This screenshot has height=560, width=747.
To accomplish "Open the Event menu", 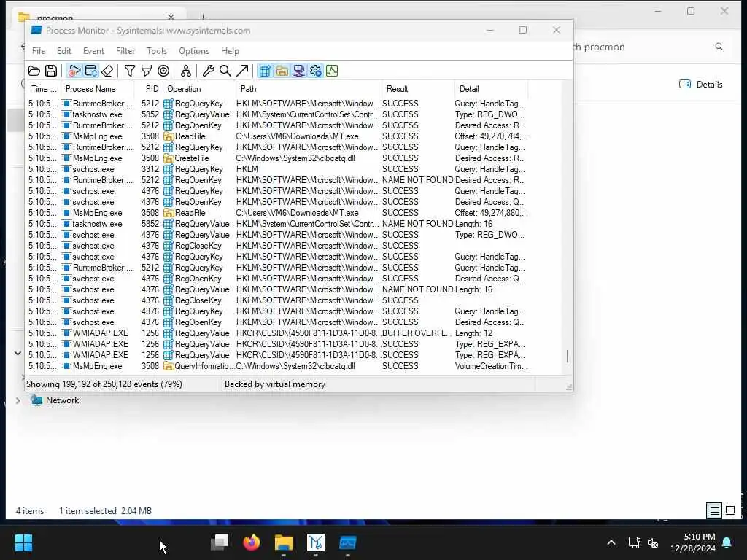I will (93, 51).
